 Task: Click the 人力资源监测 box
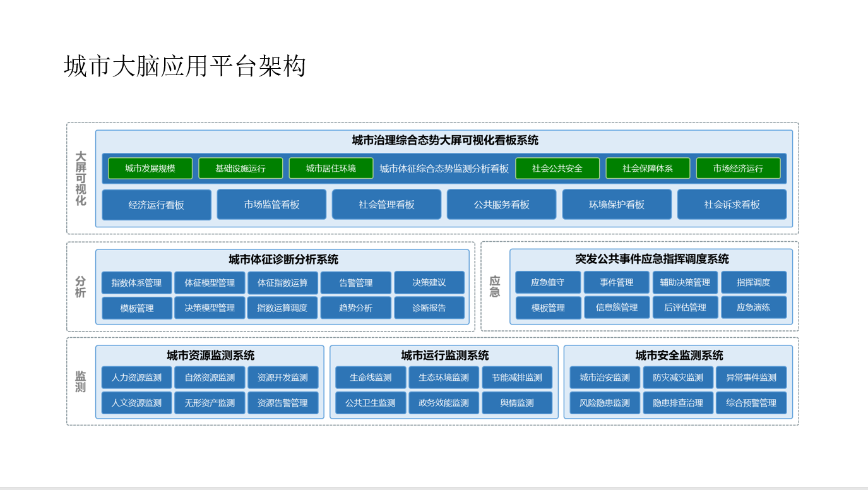[x=137, y=378]
